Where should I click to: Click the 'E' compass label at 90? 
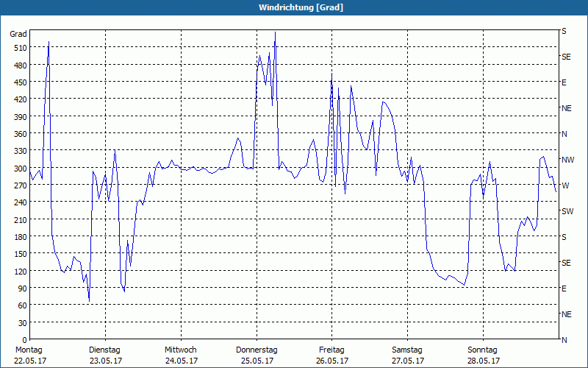[564, 289]
